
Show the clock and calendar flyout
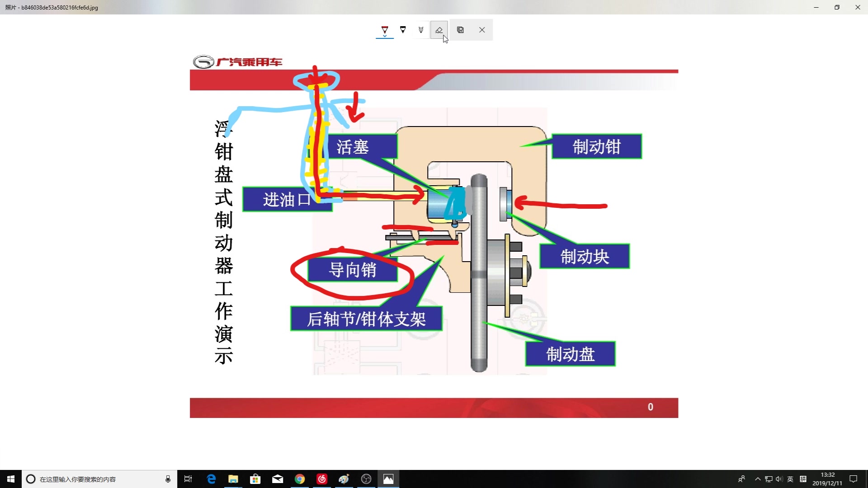click(x=828, y=479)
